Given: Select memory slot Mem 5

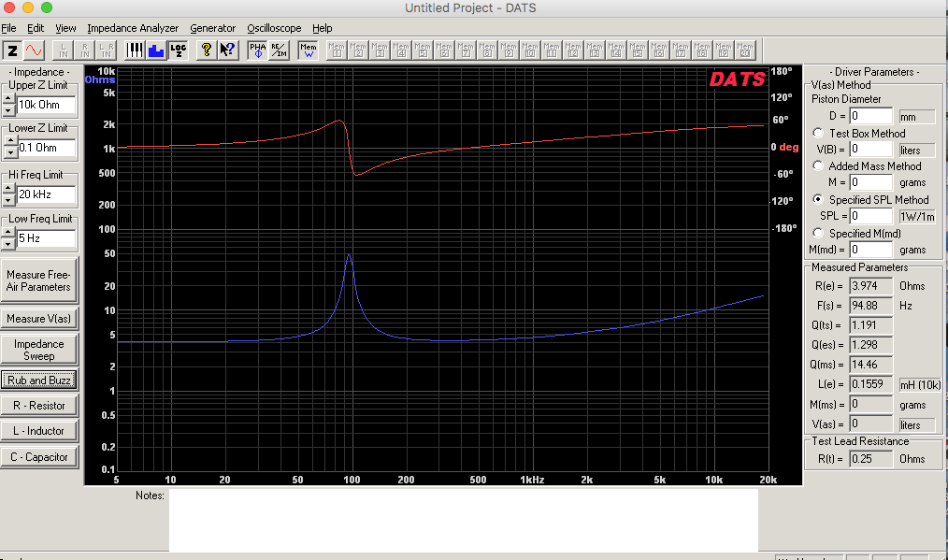Looking at the screenshot, I should (423, 50).
